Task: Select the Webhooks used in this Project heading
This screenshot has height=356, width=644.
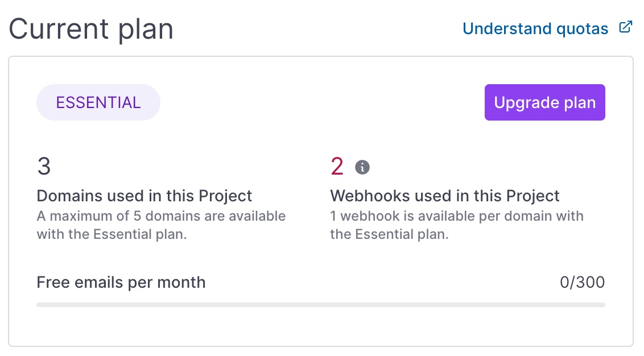Action: [445, 196]
